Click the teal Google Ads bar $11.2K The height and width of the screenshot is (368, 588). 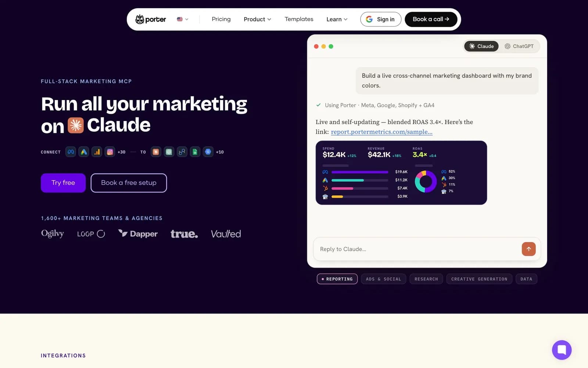point(348,180)
